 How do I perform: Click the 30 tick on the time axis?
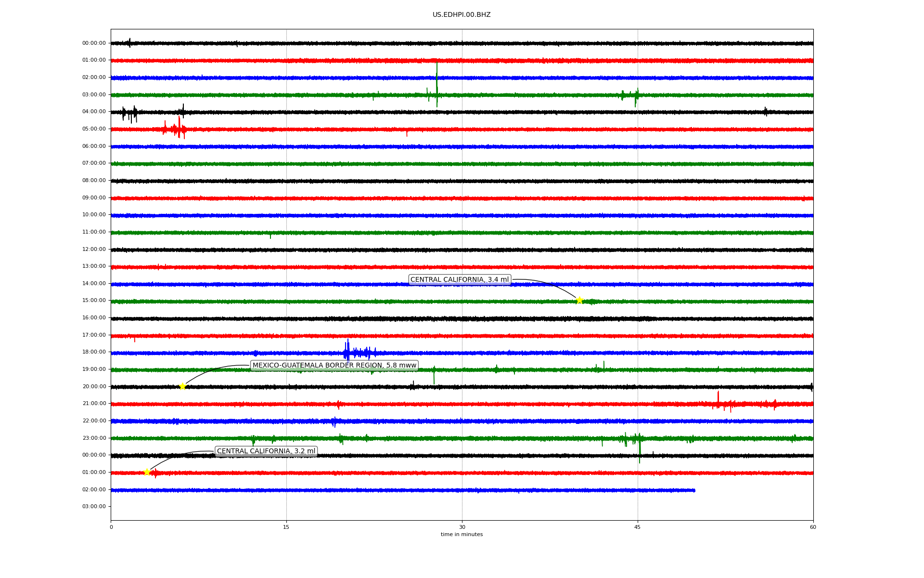point(462,527)
